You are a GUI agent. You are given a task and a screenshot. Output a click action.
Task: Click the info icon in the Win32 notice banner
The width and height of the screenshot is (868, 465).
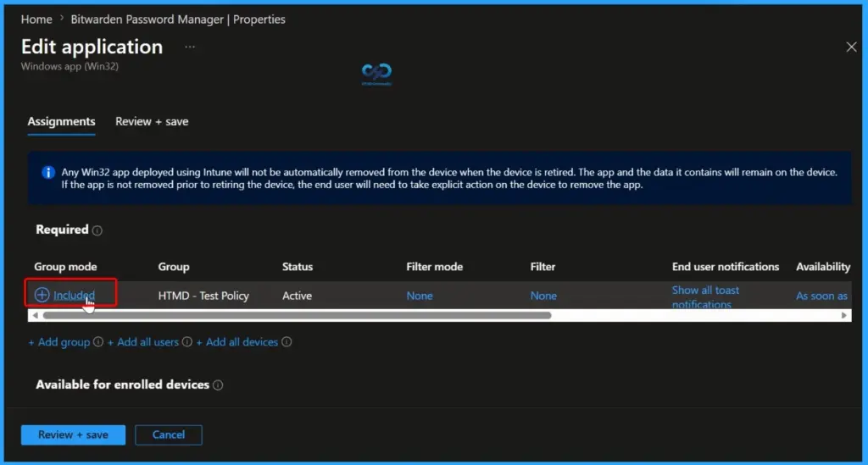click(x=48, y=173)
